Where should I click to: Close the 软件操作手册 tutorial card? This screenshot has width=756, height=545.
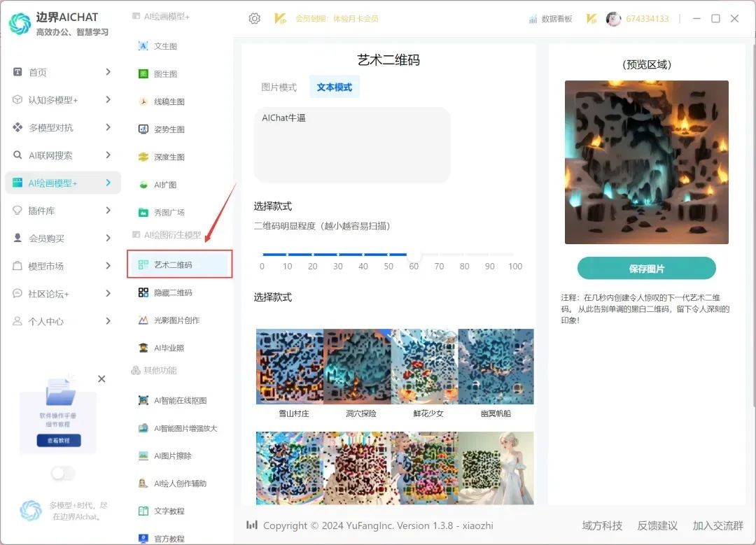pos(101,378)
